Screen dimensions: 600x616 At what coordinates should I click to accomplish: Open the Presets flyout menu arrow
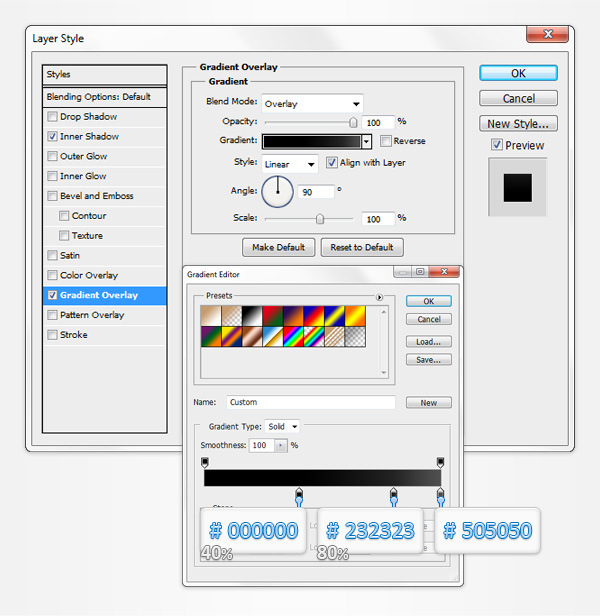[379, 297]
